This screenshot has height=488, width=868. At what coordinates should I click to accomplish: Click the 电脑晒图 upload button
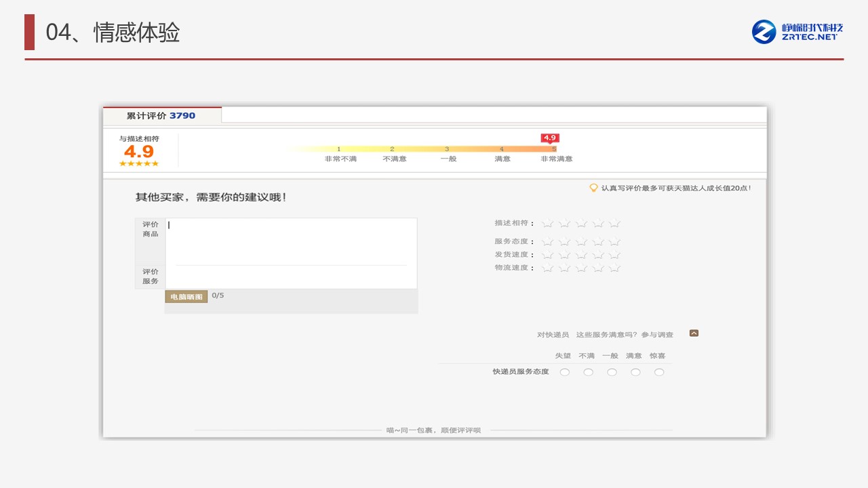[x=186, y=297]
